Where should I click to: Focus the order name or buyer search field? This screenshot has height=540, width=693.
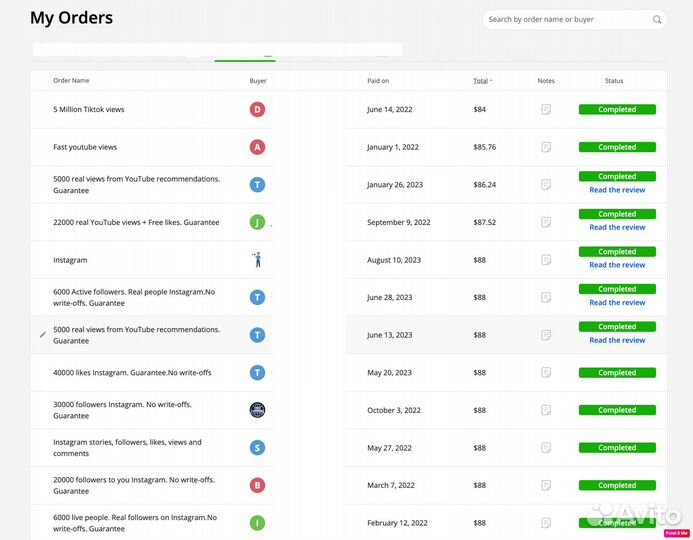tap(575, 19)
